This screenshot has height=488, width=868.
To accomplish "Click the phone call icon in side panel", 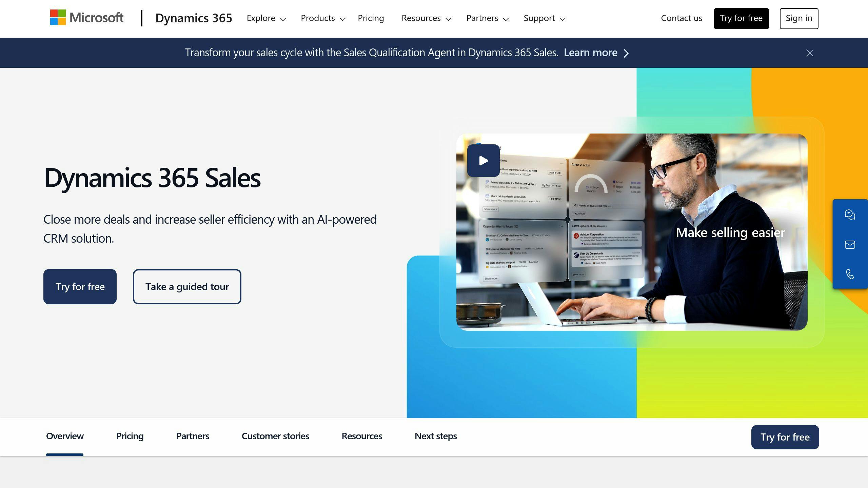I will pyautogui.click(x=850, y=274).
